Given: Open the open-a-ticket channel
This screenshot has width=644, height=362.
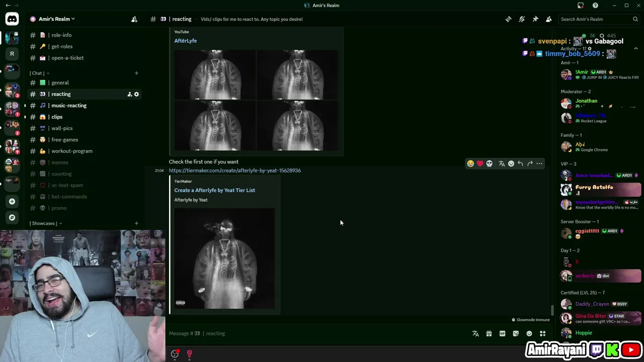Looking at the screenshot, I should (x=84, y=58).
